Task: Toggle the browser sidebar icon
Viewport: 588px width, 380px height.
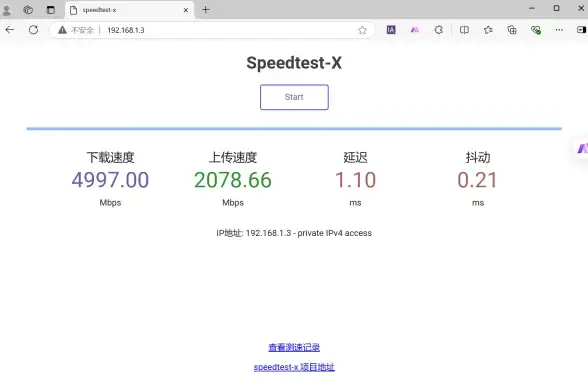Action: click(582, 30)
